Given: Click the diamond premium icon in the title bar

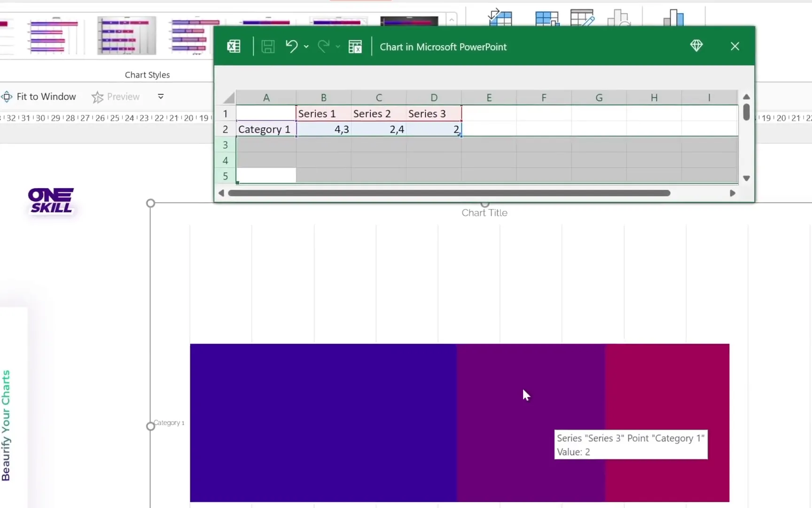Looking at the screenshot, I should pyautogui.click(x=696, y=46).
